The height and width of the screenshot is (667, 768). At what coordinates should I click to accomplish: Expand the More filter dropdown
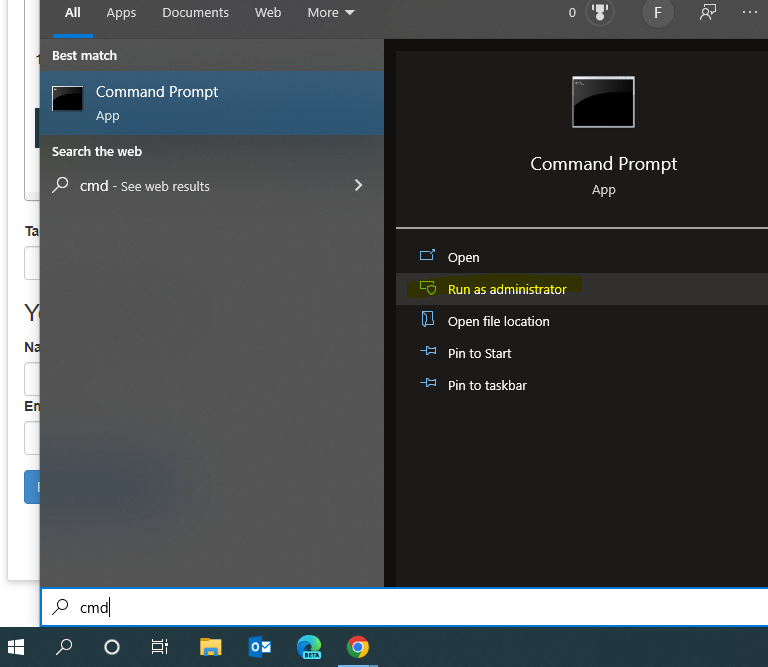click(330, 13)
